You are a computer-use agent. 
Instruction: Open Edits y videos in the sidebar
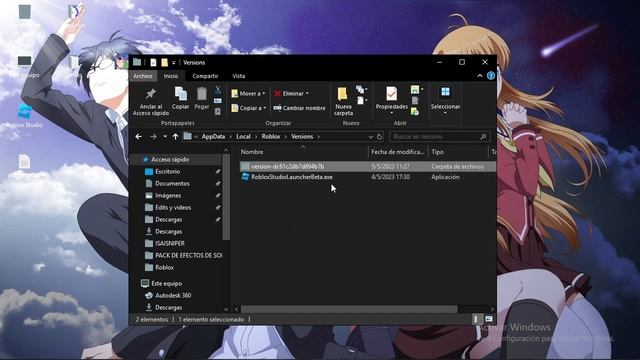point(173,207)
